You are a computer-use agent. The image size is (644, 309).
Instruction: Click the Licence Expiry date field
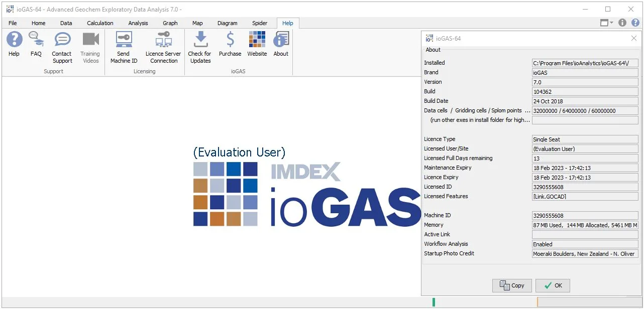click(585, 178)
